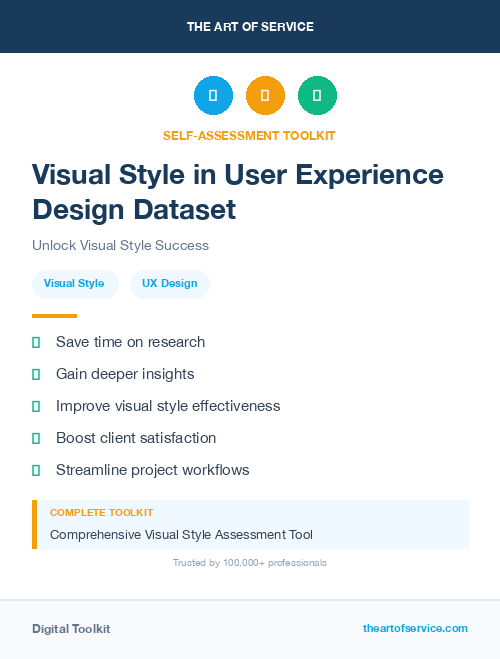500x659 pixels.
Task: Click the Streamline project workflows text
Action: [153, 470]
